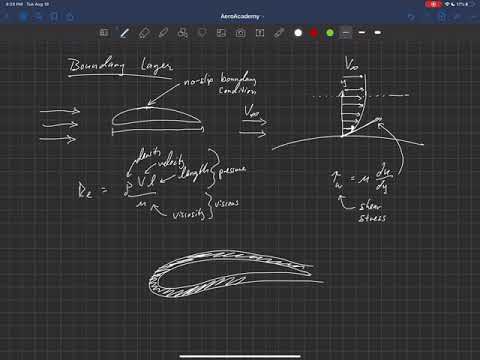Bookmark the current page
The width and height of the screenshot is (480, 360).
[54, 16]
